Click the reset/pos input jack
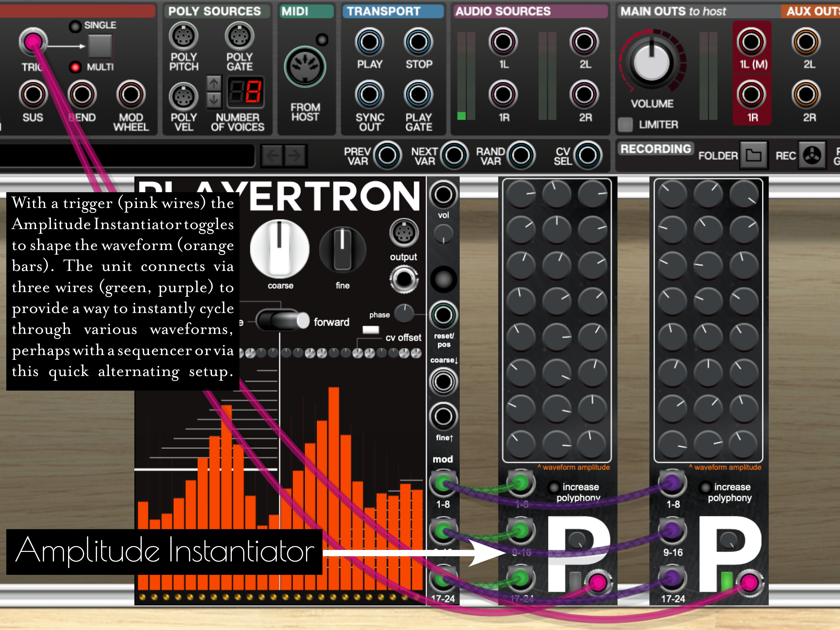 443,315
